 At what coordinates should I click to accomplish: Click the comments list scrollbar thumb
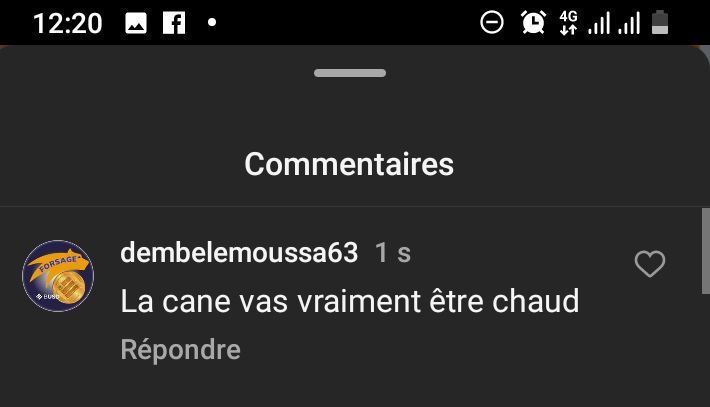[x=706, y=251]
